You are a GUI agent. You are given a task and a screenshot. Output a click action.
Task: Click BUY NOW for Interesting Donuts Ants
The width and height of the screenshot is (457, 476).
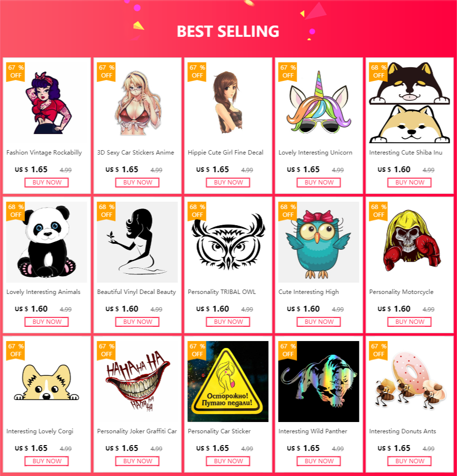(409, 461)
